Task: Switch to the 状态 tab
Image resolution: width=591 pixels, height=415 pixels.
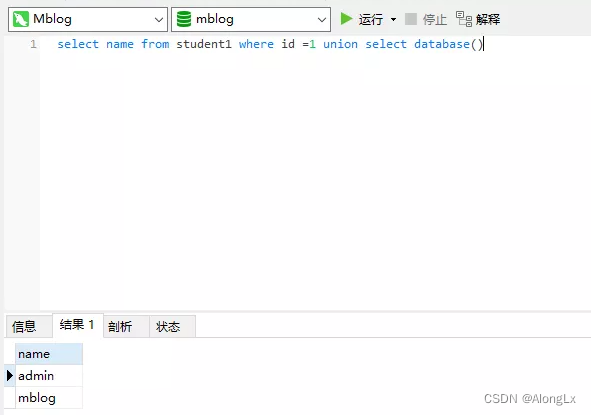Action: point(172,326)
